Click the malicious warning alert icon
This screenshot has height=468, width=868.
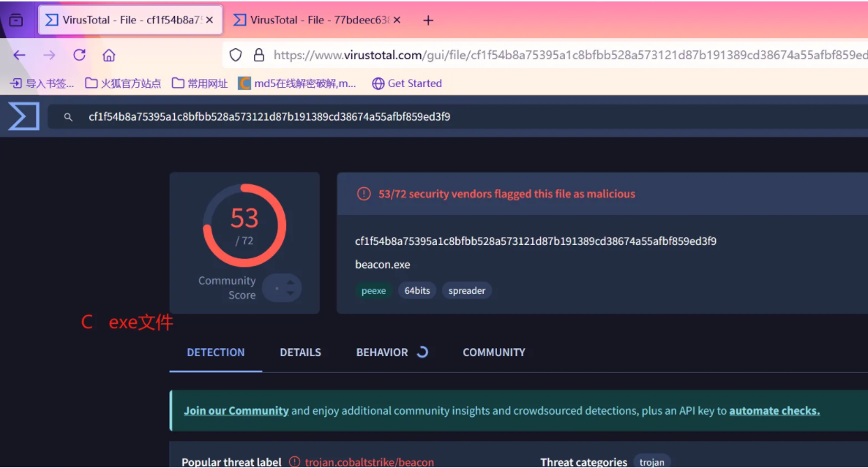click(364, 194)
